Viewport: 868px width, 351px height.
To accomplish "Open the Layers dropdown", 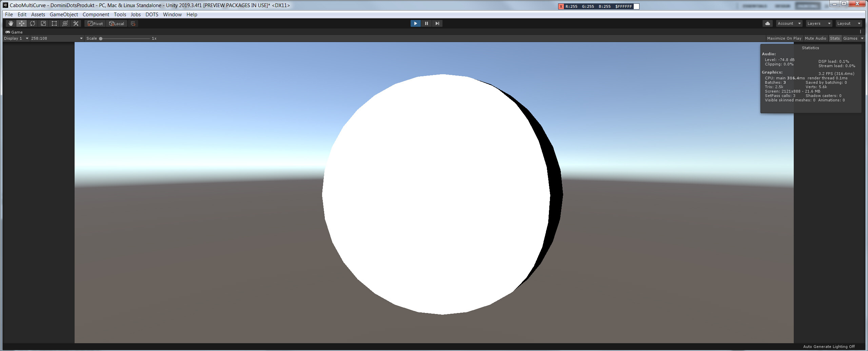I will click(818, 23).
